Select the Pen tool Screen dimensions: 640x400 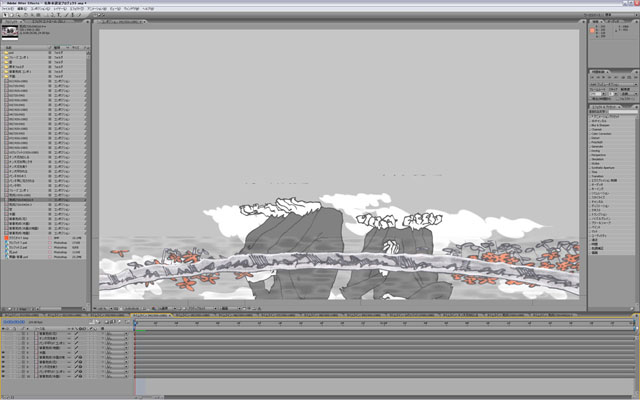point(52,15)
